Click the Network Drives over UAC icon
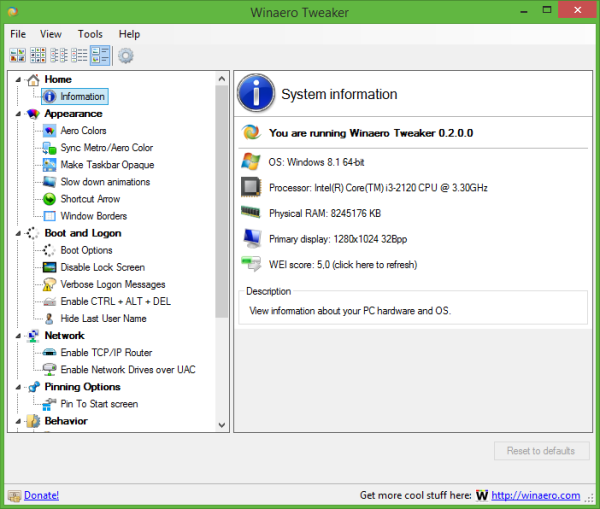The image size is (600, 509). (x=49, y=370)
